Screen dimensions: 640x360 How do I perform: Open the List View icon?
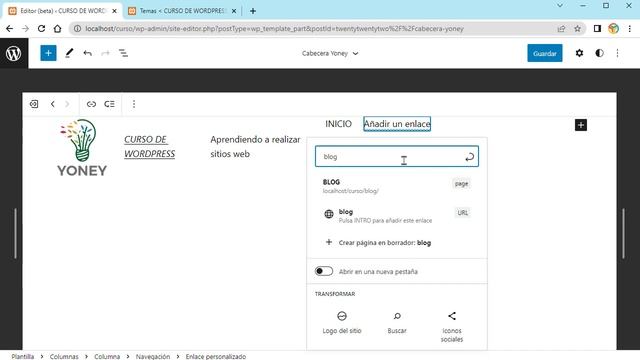[x=123, y=53]
